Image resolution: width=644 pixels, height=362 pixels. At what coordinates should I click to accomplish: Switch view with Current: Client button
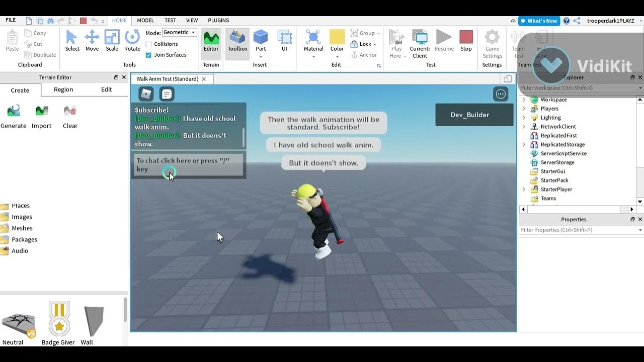point(420,44)
